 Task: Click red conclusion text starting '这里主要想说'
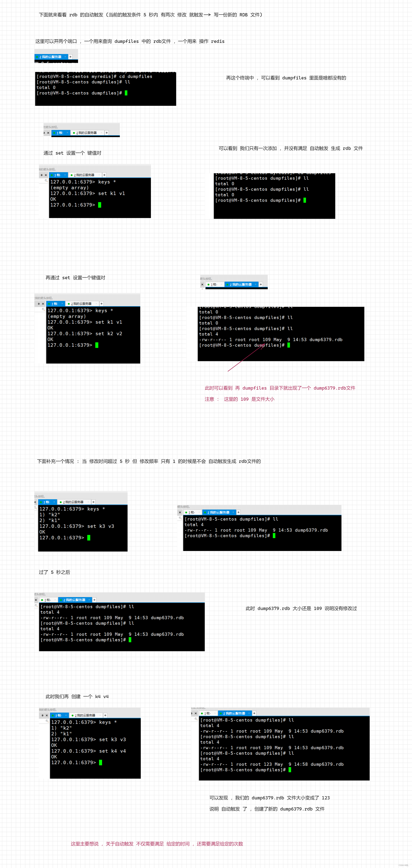(157, 843)
